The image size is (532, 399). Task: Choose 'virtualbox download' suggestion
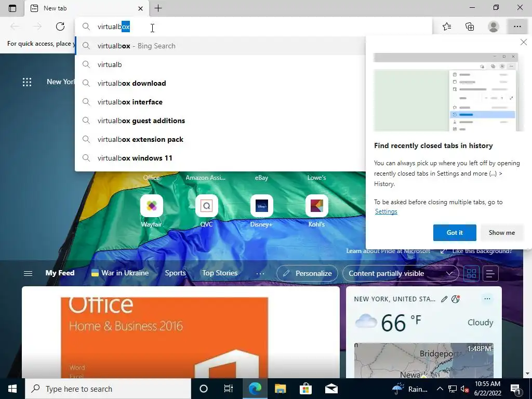pyautogui.click(x=220, y=83)
